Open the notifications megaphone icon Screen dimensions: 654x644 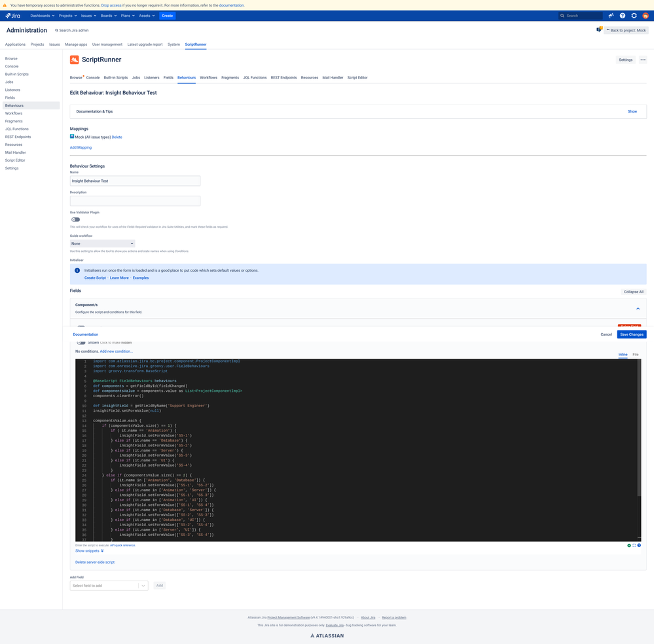pos(610,15)
